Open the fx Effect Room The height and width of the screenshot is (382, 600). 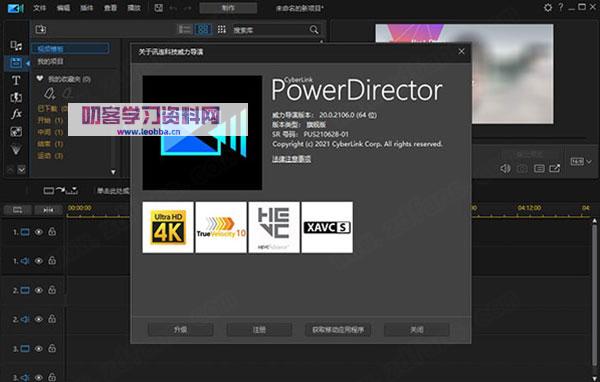[16, 114]
